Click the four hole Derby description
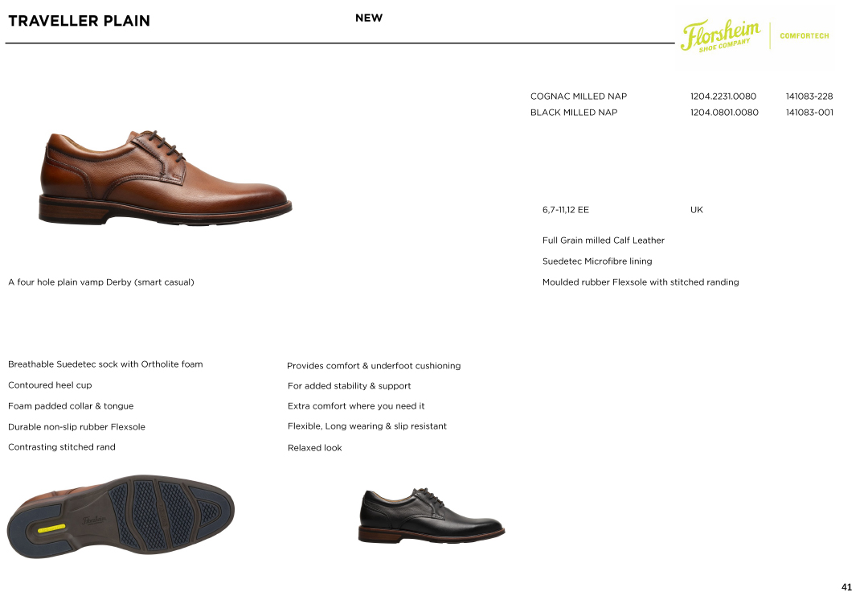 [x=101, y=282]
